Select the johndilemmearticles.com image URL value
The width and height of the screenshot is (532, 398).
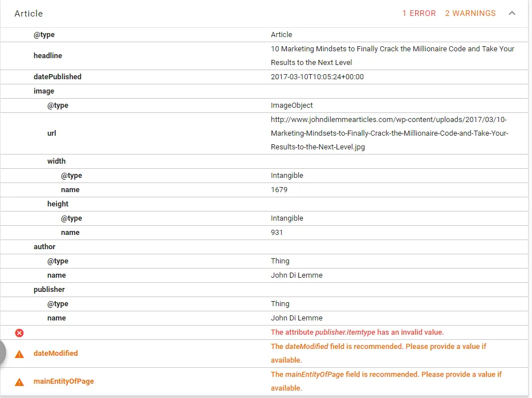[x=389, y=133]
